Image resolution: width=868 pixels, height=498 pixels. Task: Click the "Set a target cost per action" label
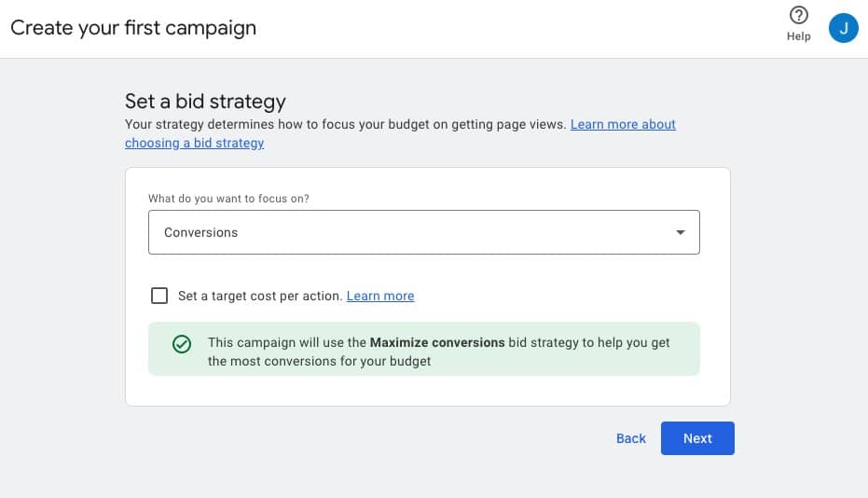coord(260,296)
